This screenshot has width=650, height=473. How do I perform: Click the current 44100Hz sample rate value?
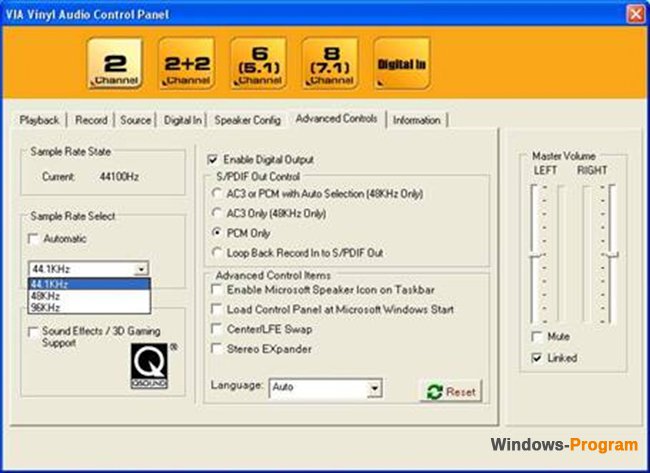pyautogui.click(x=119, y=177)
